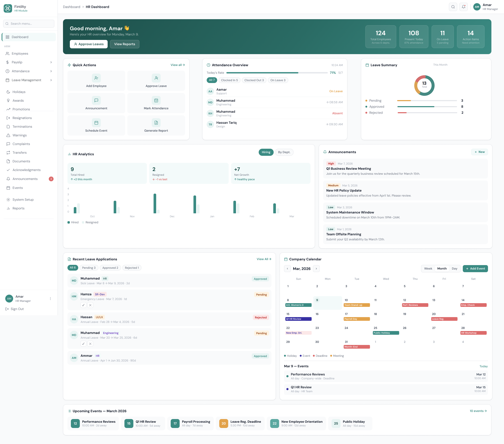Screen dimensions: 504x444
Task: Click Add Event calendar button
Action: [x=475, y=269]
